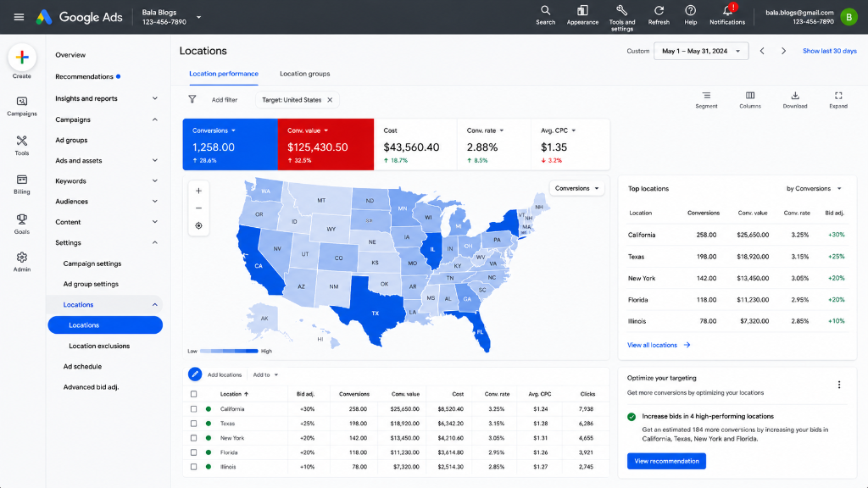868x488 pixels.
Task: Click the Create plus button
Action: [x=22, y=57]
